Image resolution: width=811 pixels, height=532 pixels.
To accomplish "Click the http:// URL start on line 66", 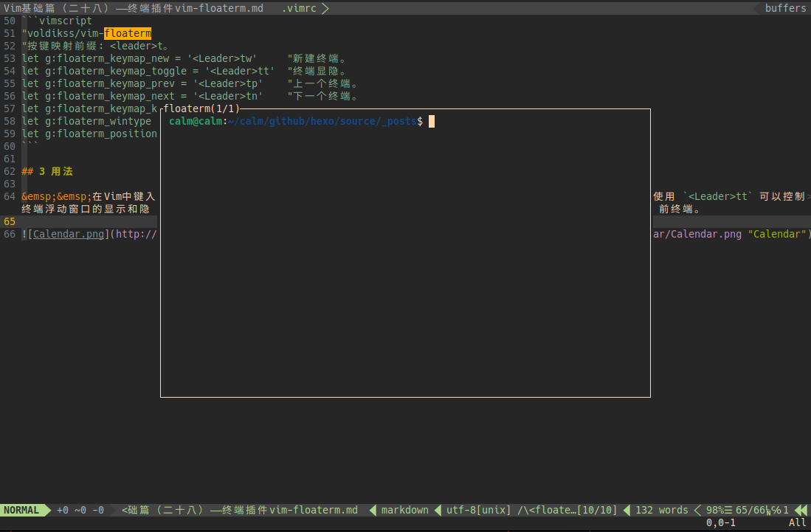I will tap(136, 234).
